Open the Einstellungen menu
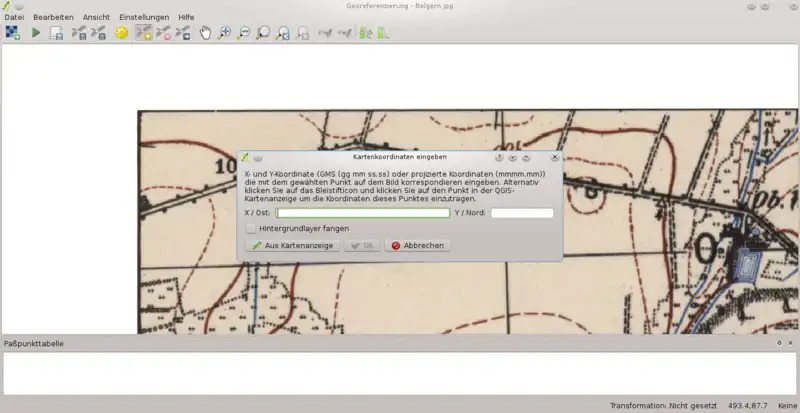The width and height of the screenshot is (800, 413). click(x=144, y=18)
